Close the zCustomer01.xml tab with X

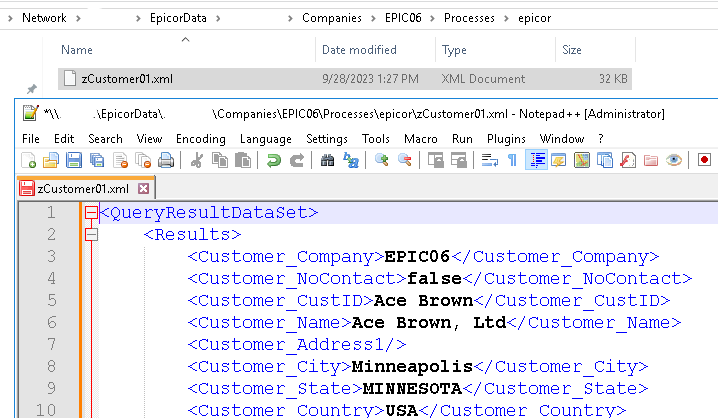143,189
